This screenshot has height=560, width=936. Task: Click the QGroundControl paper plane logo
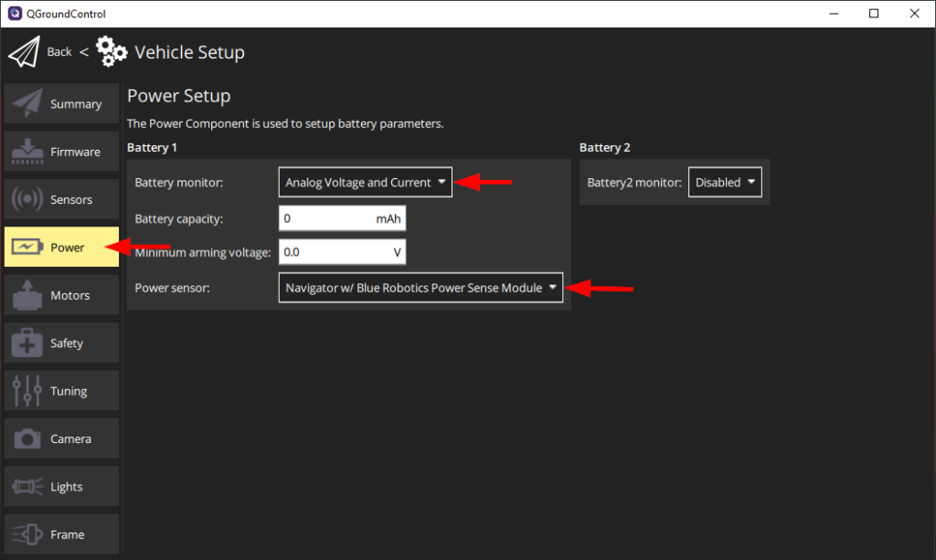27,51
